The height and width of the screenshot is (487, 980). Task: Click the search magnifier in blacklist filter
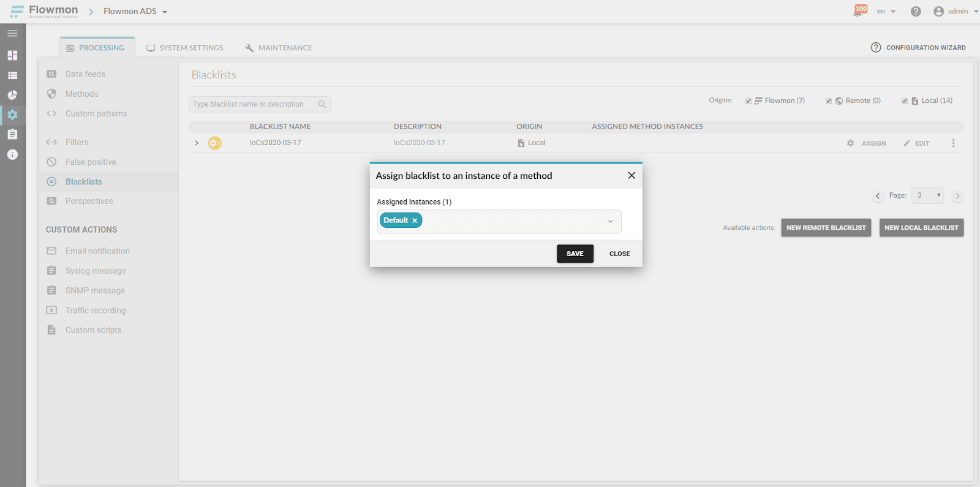(x=322, y=105)
